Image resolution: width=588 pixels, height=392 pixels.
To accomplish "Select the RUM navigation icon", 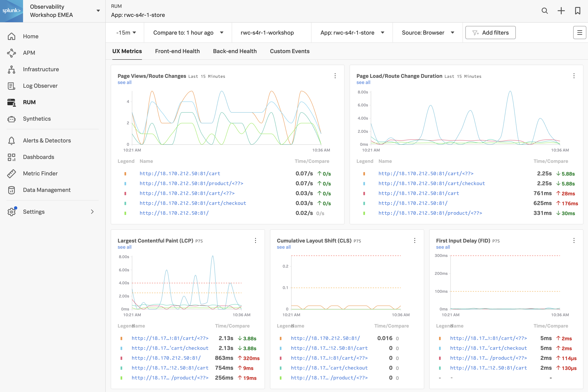I will [12, 102].
